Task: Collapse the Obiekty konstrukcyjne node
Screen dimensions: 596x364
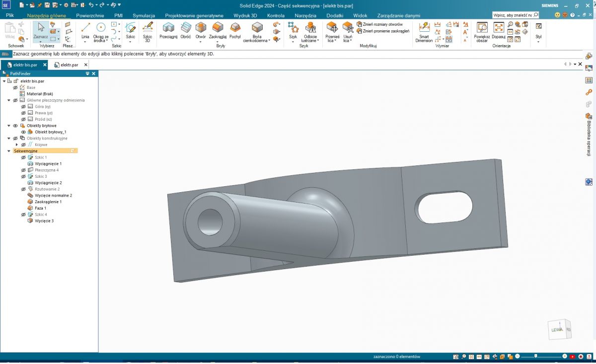Action: pos(9,138)
